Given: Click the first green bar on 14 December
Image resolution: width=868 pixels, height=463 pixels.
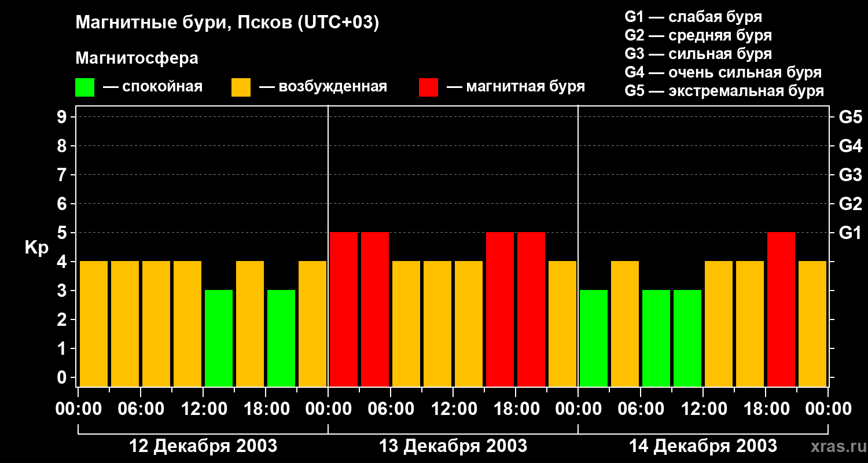Looking at the screenshot, I should click(x=594, y=338).
